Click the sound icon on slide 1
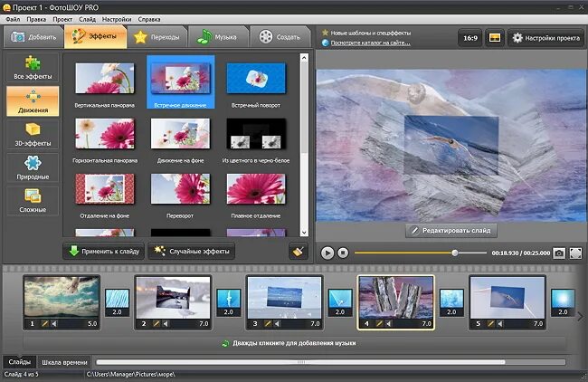588x382 pixels. point(54,323)
